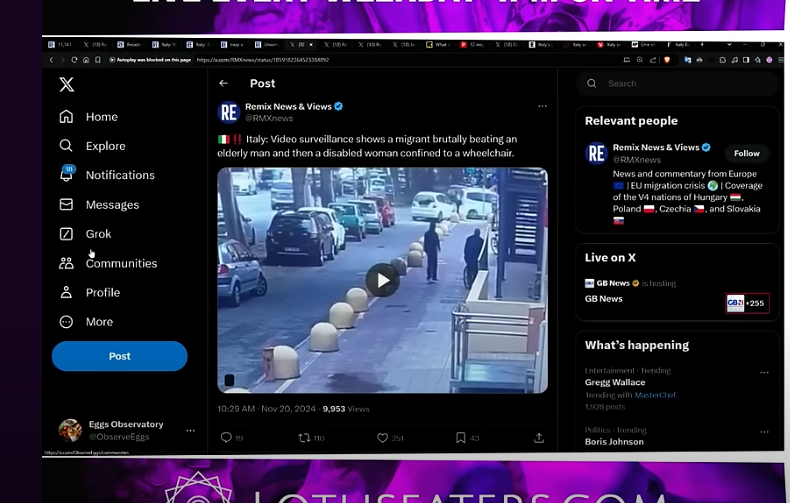Screen dimensions: 790x503
Task: Open the GB News live broadcast title
Action: (x=604, y=299)
